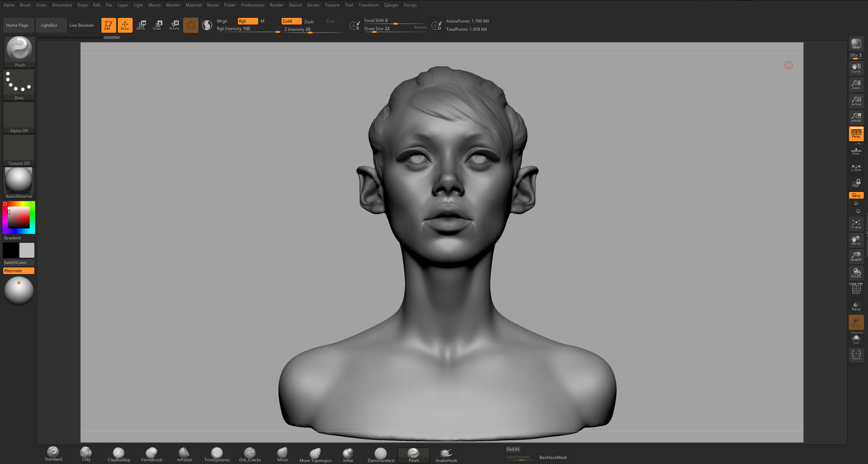Click the BPR render button
Screen dimensions: 868x464
(x=856, y=44)
